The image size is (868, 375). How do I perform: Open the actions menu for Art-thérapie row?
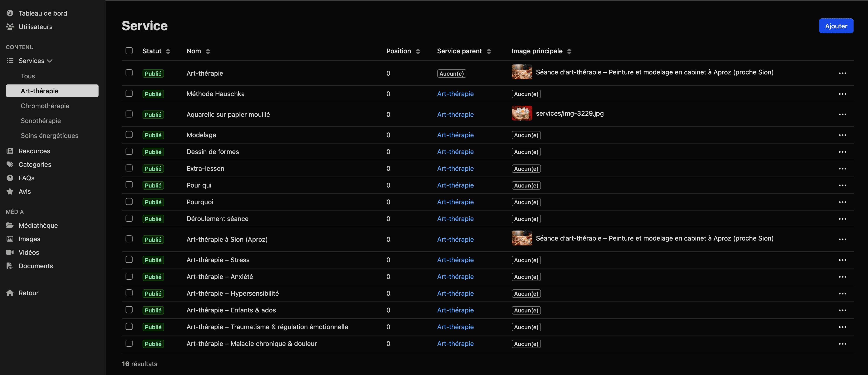(x=843, y=73)
